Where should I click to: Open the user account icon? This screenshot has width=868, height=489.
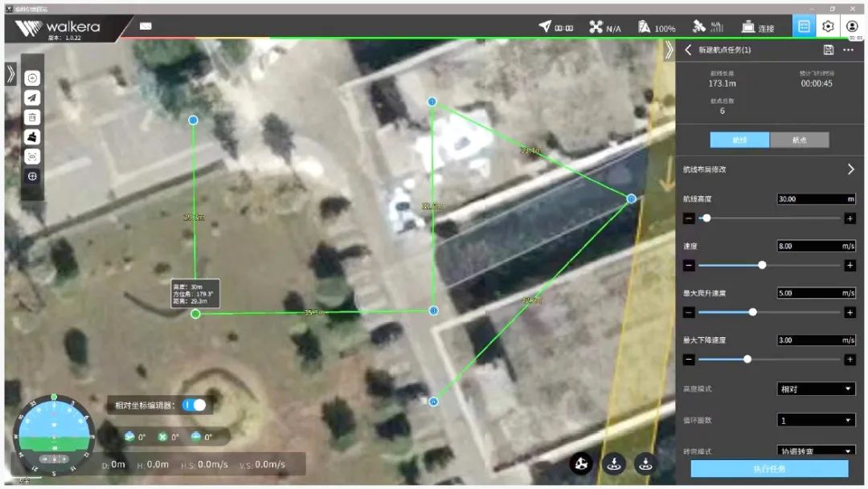(852, 26)
